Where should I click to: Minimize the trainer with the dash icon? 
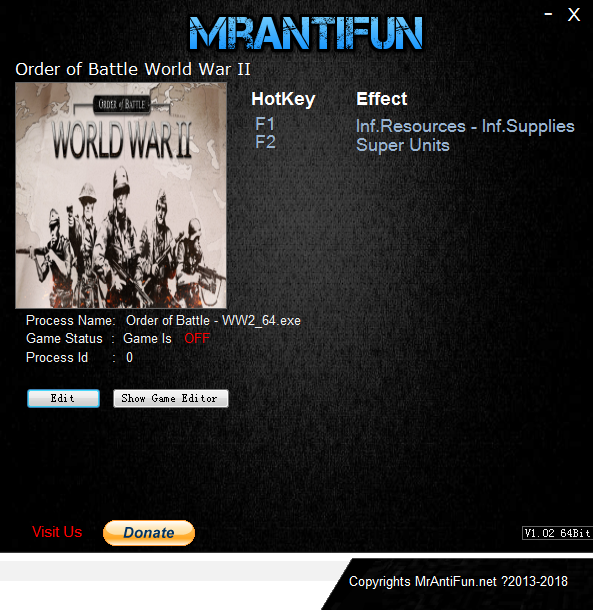[548, 14]
